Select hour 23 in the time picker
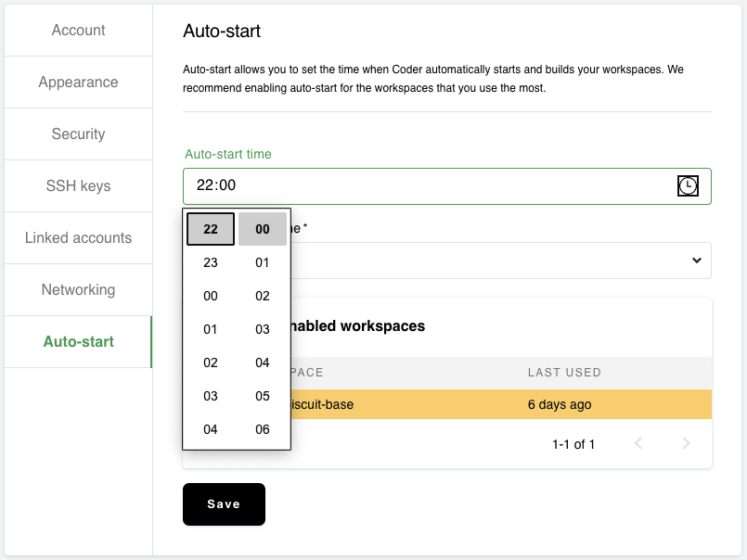This screenshot has width=747, height=560. click(x=210, y=262)
